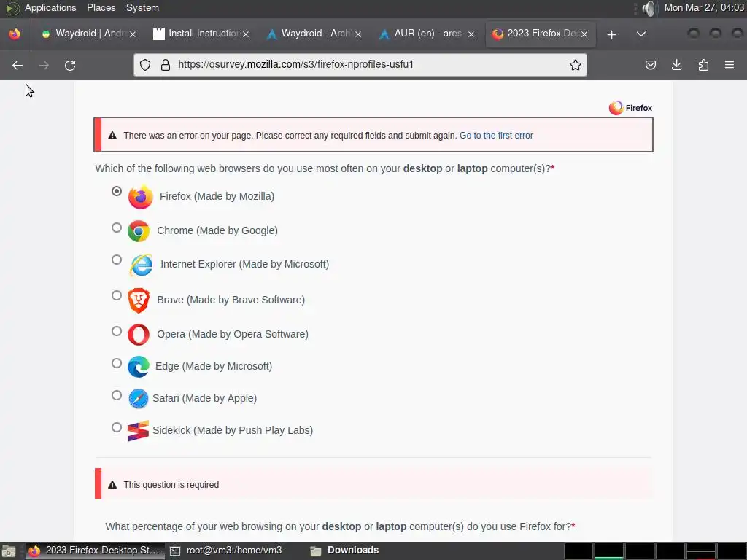Expand the list all tabs chevron
Image resolution: width=747 pixels, height=560 pixels.
tap(641, 34)
